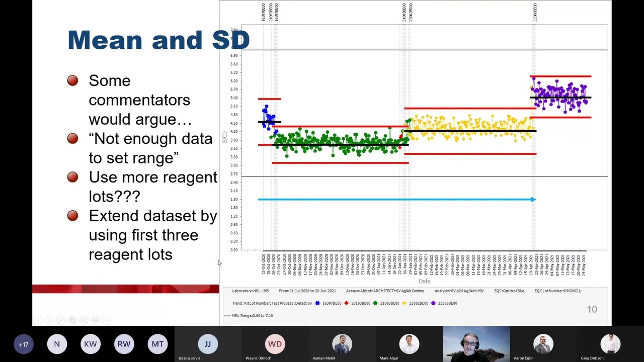Click 'Analyte:HIV p24 Ag/Anti-HIV' text
644x362 pixels.
click(x=459, y=291)
